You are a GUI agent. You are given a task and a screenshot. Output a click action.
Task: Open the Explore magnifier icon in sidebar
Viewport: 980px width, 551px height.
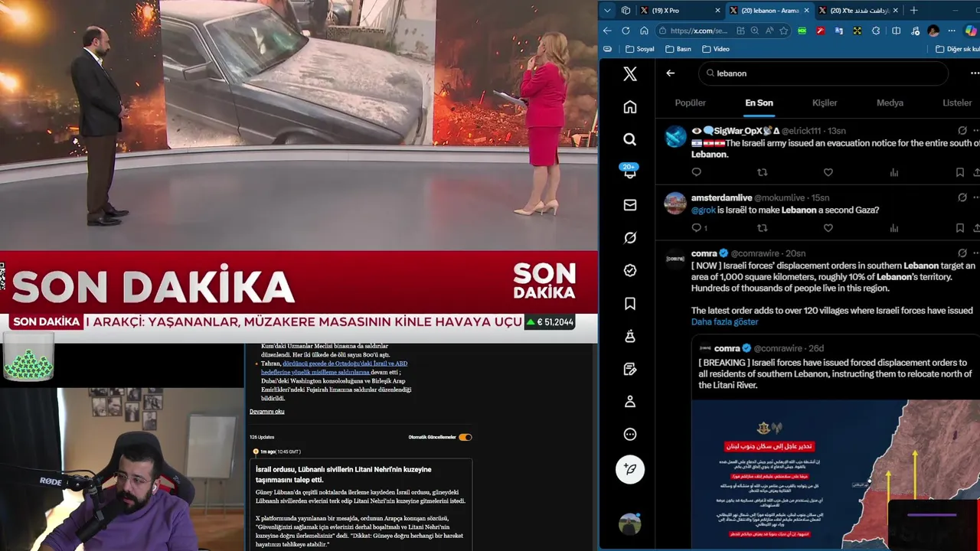pyautogui.click(x=630, y=139)
